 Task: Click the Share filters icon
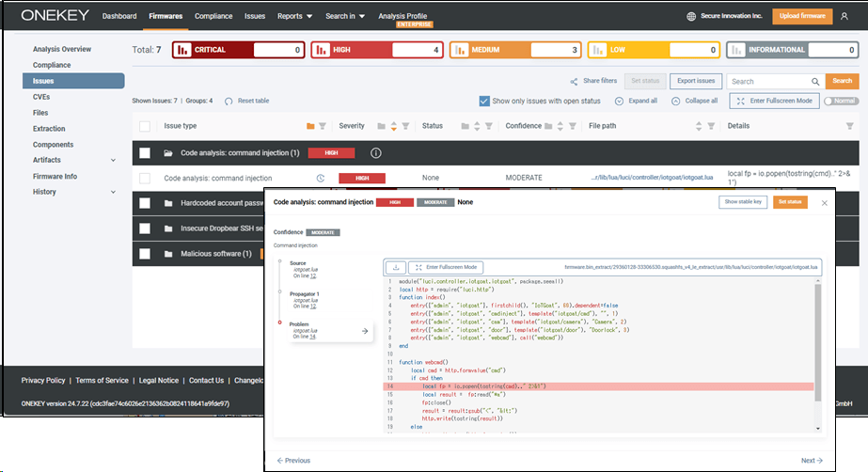coord(574,82)
